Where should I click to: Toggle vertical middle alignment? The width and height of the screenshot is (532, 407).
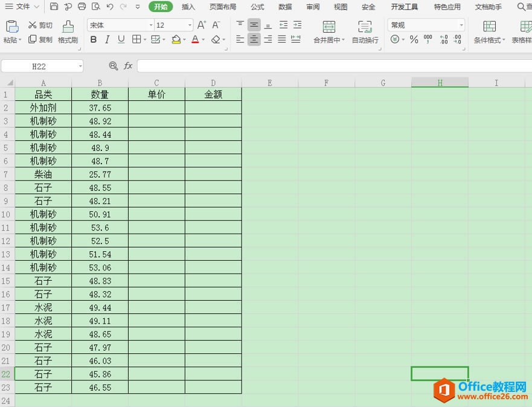254,25
